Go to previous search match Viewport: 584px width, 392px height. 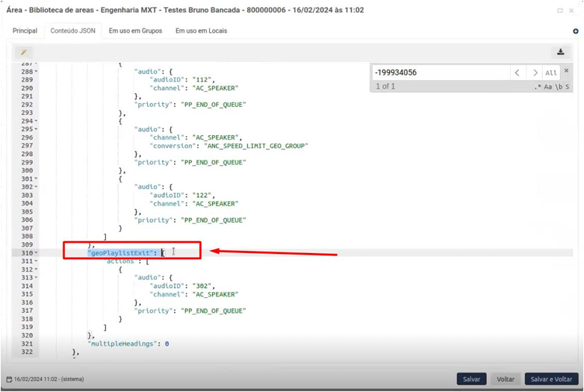[517, 72]
